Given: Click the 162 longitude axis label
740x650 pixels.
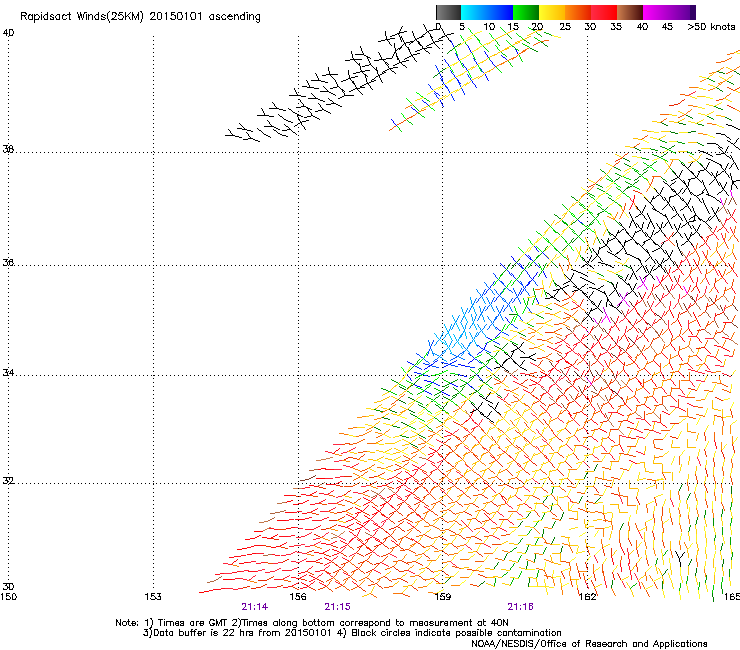Looking at the screenshot, I should 588,597.
